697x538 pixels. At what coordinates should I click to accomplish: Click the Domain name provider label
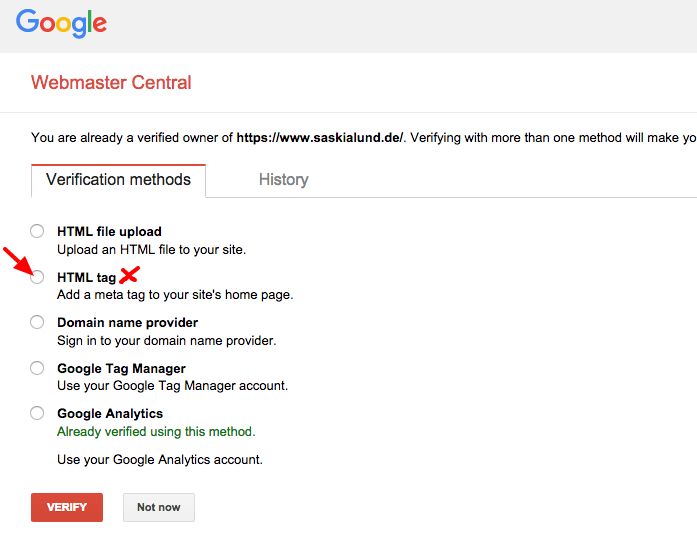127,322
